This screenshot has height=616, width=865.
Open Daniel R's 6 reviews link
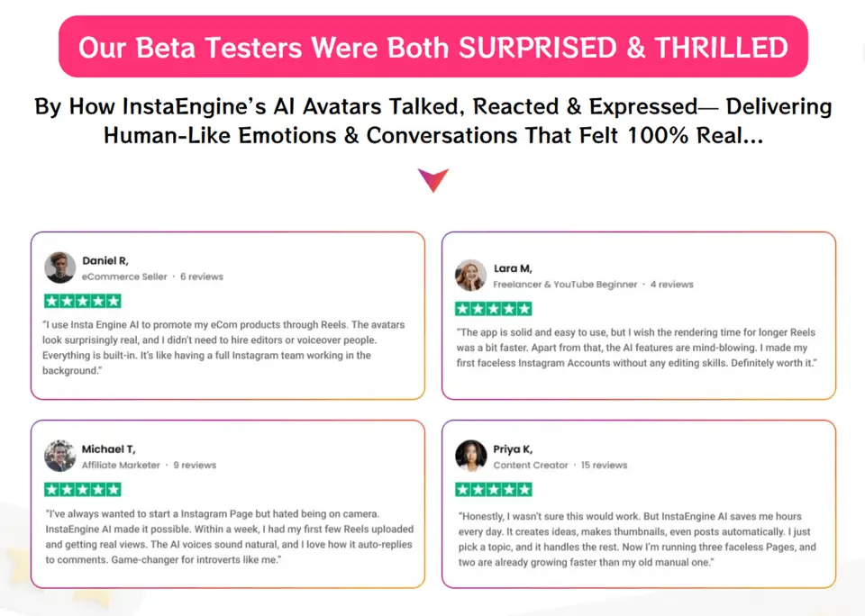click(x=202, y=276)
